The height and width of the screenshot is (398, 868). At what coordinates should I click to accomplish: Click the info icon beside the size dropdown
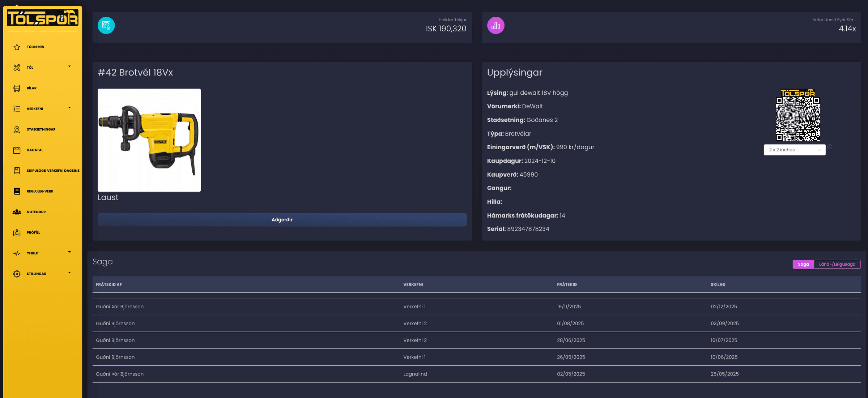coord(830,147)
